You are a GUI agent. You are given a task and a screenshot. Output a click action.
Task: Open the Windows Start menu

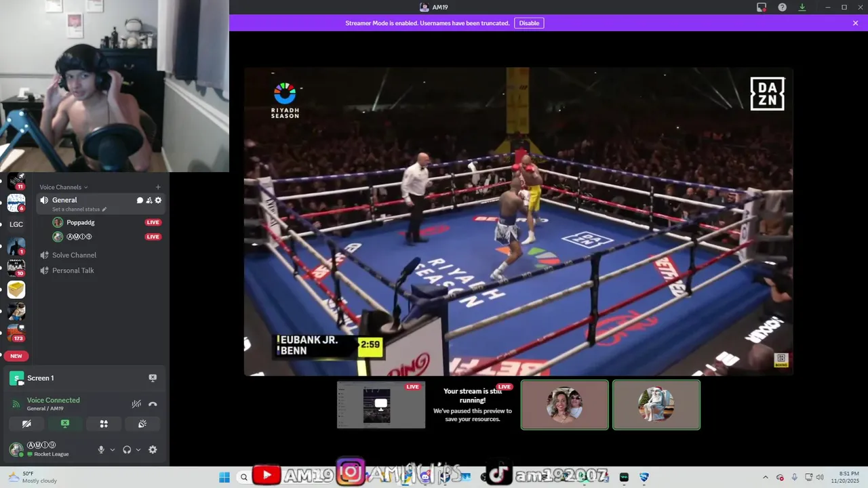[224, 477]
